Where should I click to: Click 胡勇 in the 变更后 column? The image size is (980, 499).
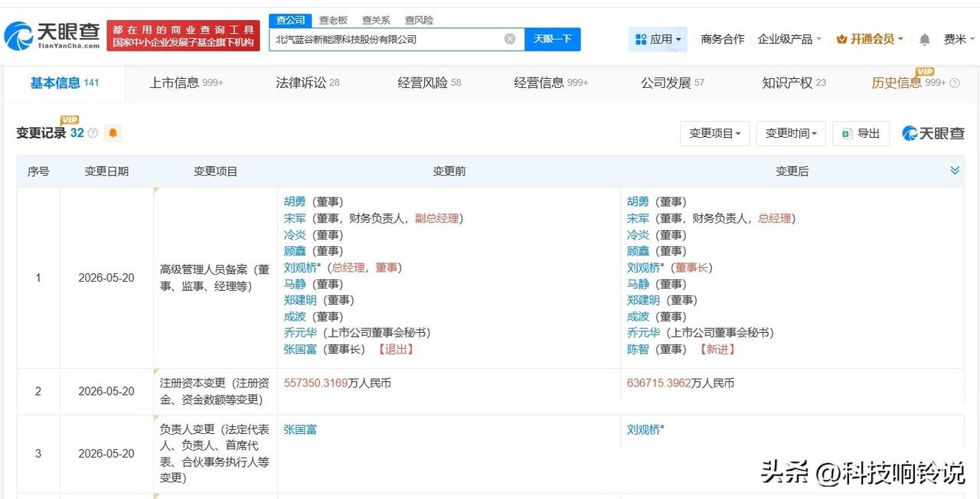[x=638, y=201]
